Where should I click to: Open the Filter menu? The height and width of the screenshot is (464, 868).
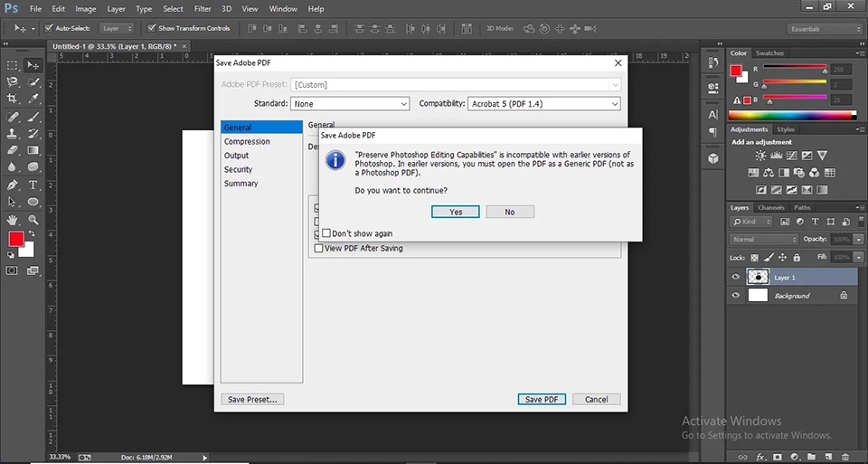pyautogui.click(x=203, y=9)
